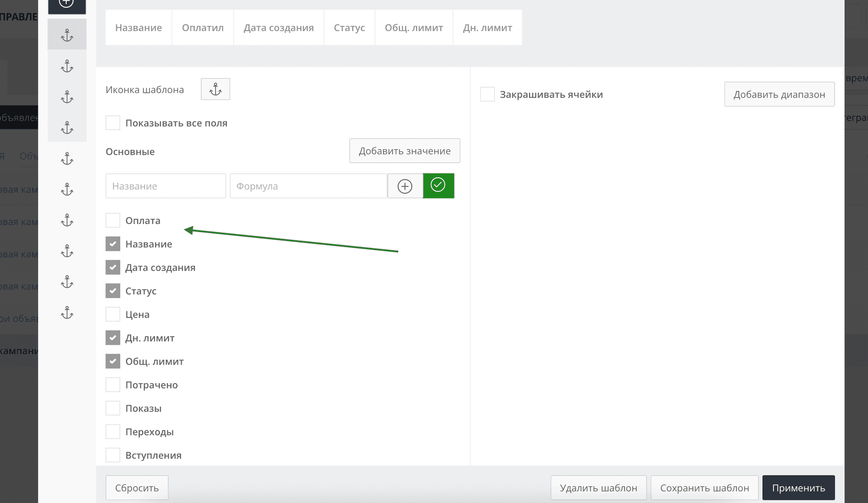Check the Потрачено field checkbox
Screen dimensions: 868x503
[113, 385]
